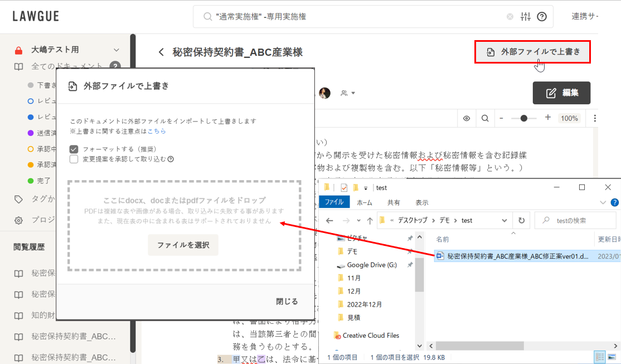Open the members dropdown next to avatar
The height and width of the screenshot is (364, 621).
point(348,93)
